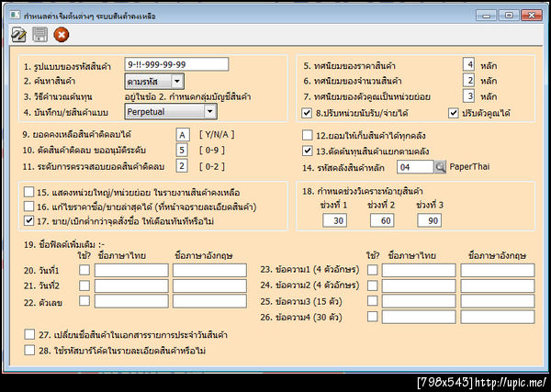Open the product search dropdown ตามรหัส
The height and width of the screenshot is (392, 551).
tap(154, 82)
